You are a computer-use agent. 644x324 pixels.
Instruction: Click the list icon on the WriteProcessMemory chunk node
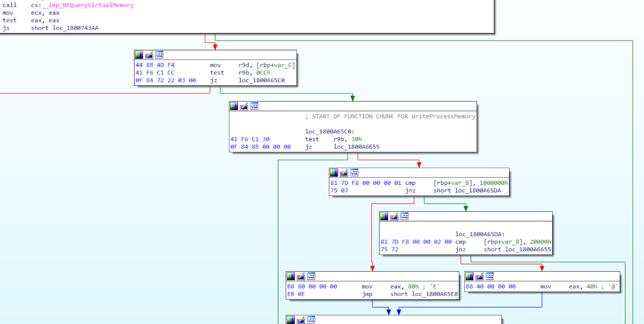254,106
